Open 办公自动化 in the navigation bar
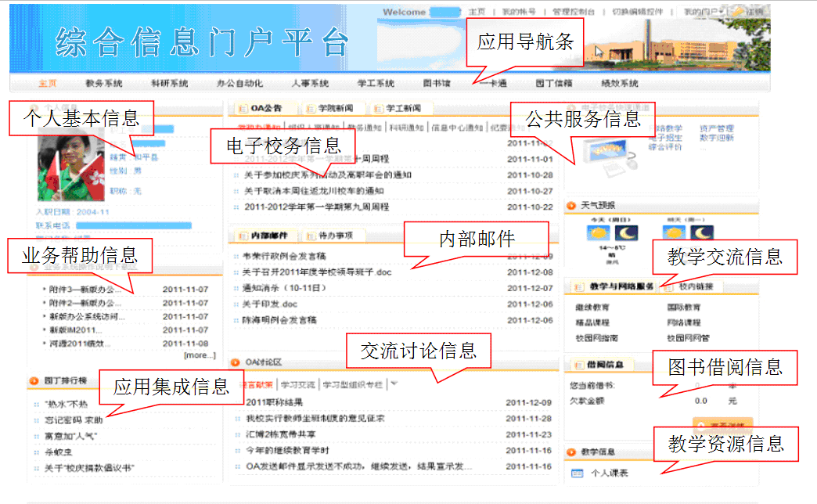This screenshot has height=504, width=817. point(239,84)
